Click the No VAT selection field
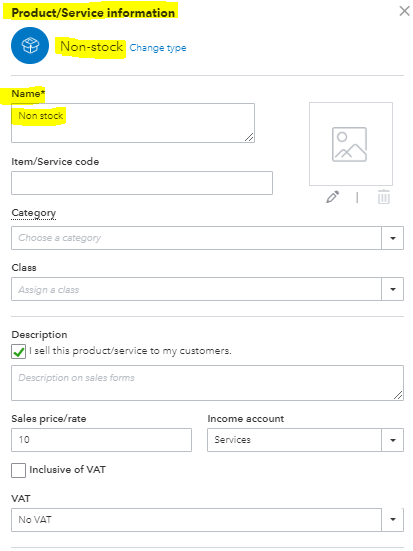Screen dimensions: 413x551 (196, 520)
